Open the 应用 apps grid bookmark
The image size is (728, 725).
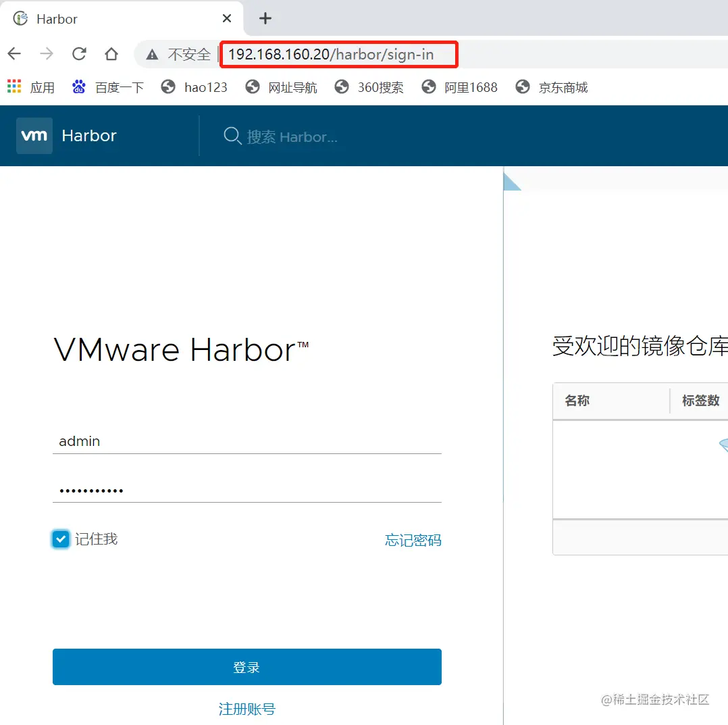(x=31, y=87)
